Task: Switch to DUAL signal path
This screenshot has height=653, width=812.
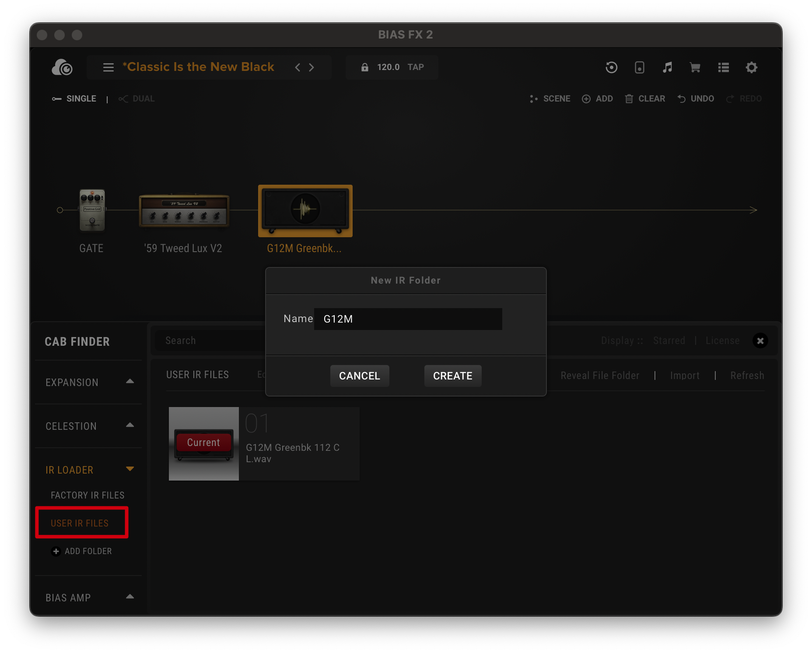Action: pyautogui.click(x=136, y=99)
